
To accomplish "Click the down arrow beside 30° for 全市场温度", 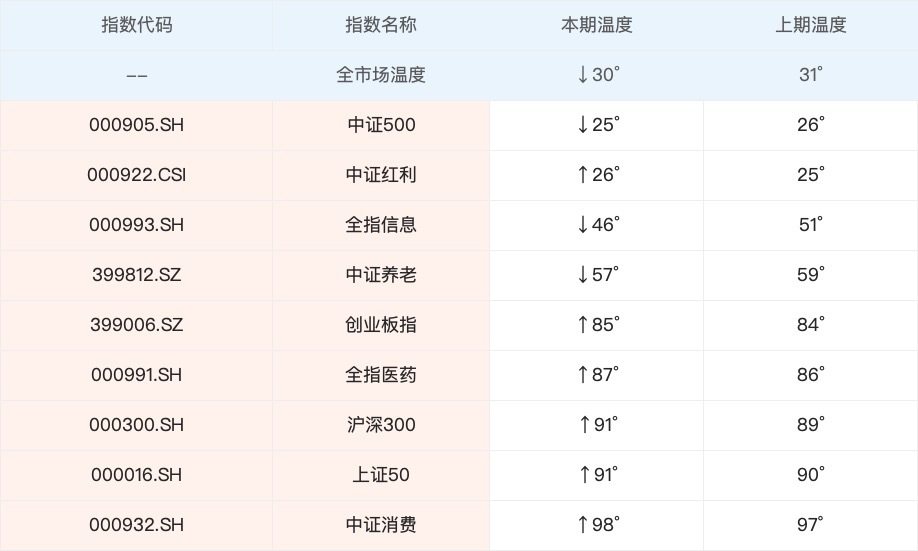I will [583, 75].
